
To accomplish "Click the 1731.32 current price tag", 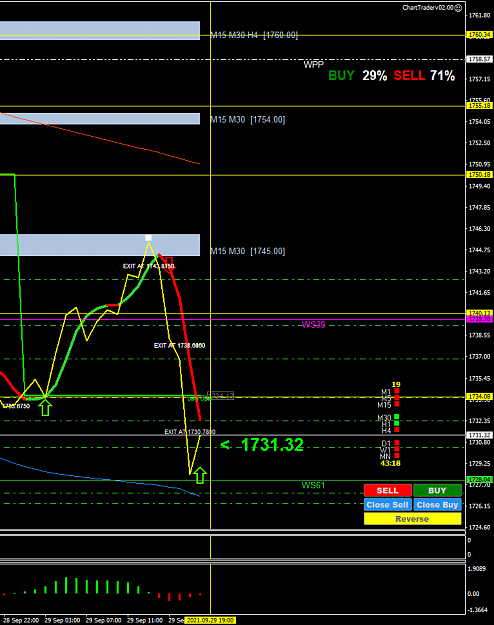I will click(x=480, y=435).
